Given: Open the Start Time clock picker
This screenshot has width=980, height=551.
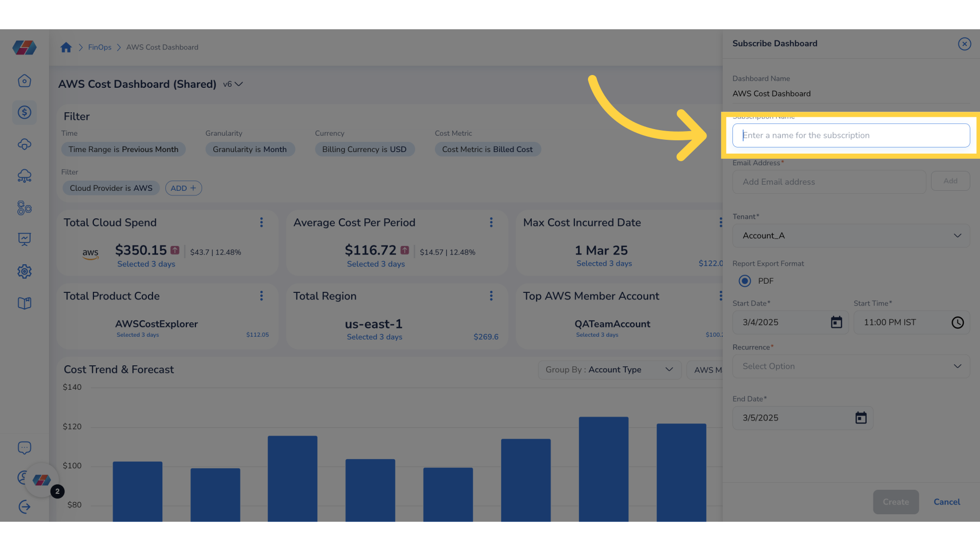Looking at the screenshot, I should 958,322.
